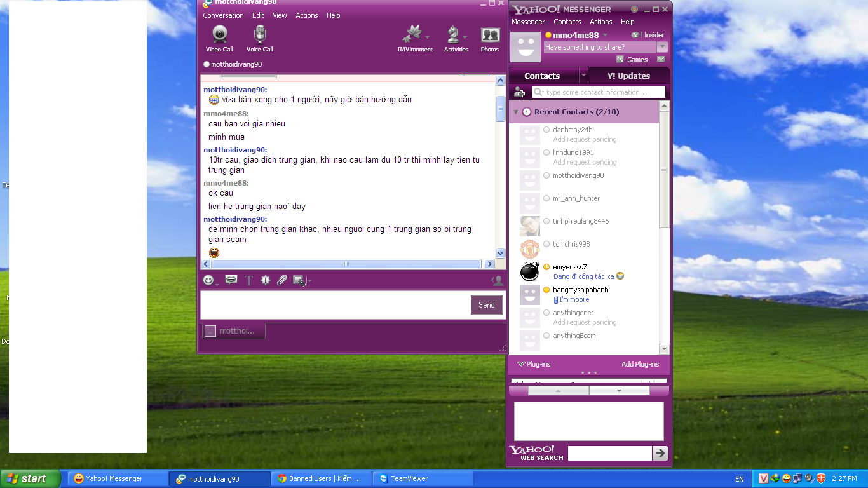The image size is (868, 488).
Task: Open the emoticon smiley picker
Action: coord(208,280)
